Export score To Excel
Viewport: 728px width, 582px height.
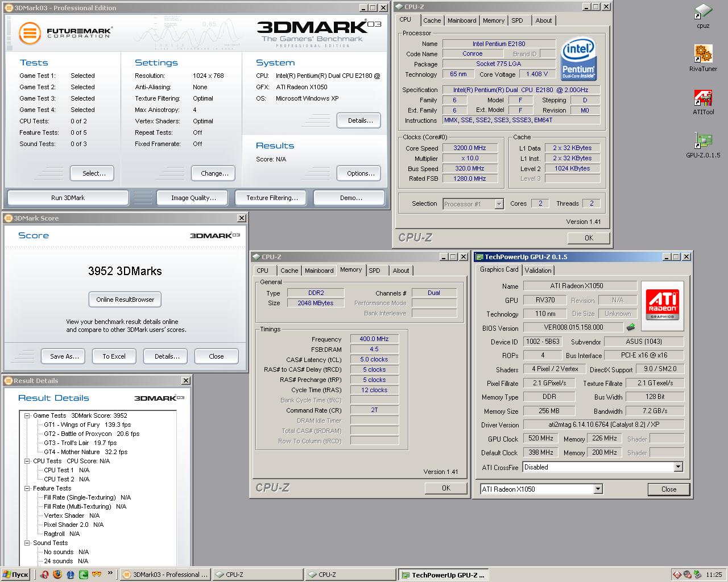[114, 356]
